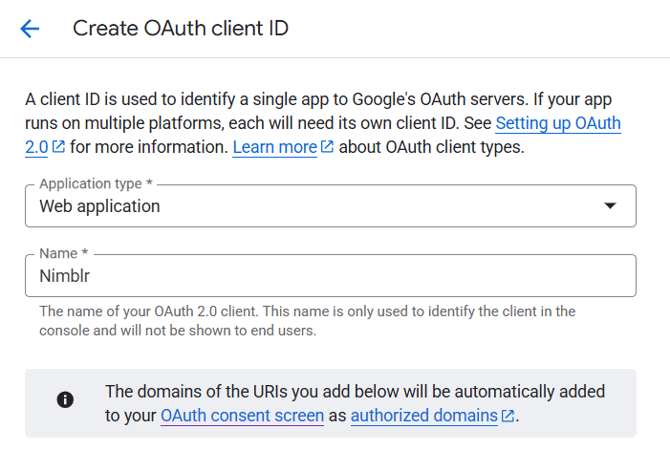Visit the "authorized domains" link
670x472 pixels.
423,415
